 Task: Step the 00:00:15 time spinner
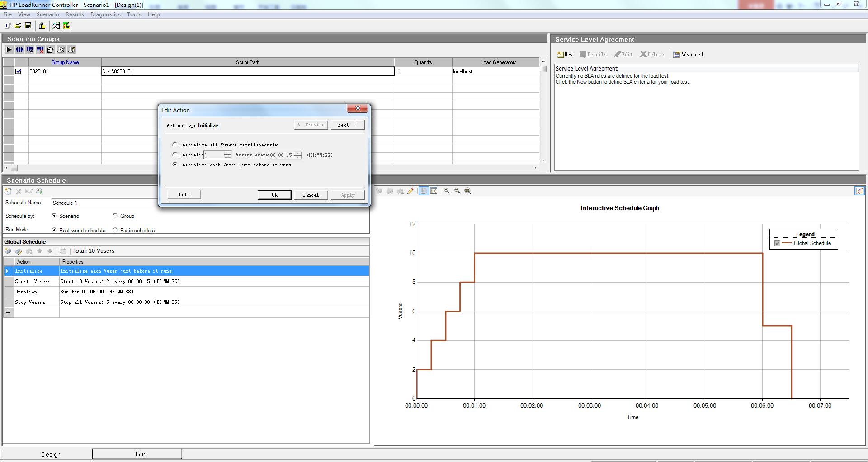297,155
